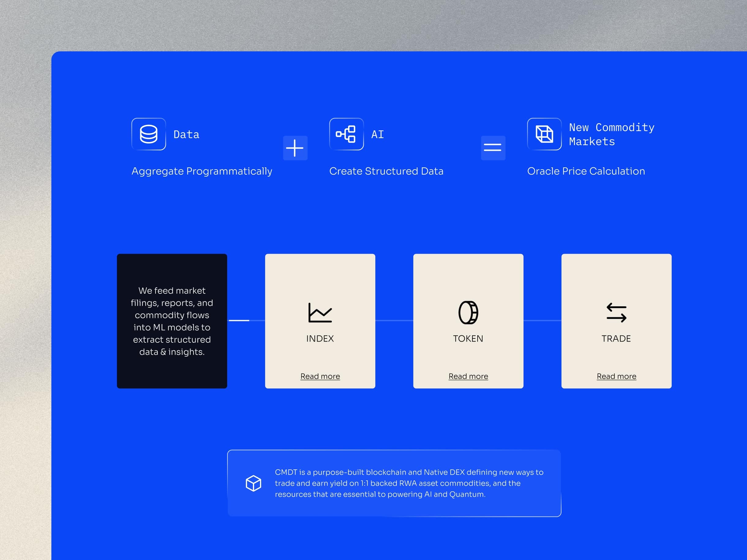Open Read more under TRADE

(616, 376)
